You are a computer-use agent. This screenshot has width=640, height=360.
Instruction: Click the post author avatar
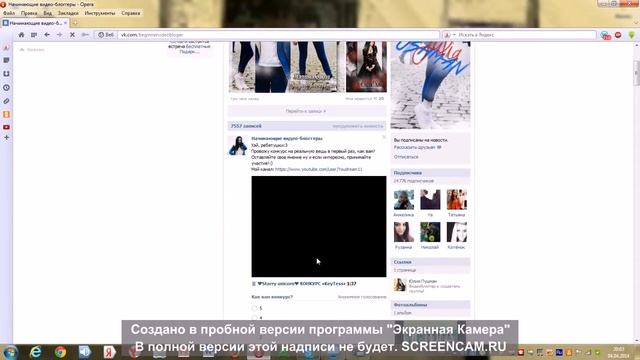[x=238, y=146]
